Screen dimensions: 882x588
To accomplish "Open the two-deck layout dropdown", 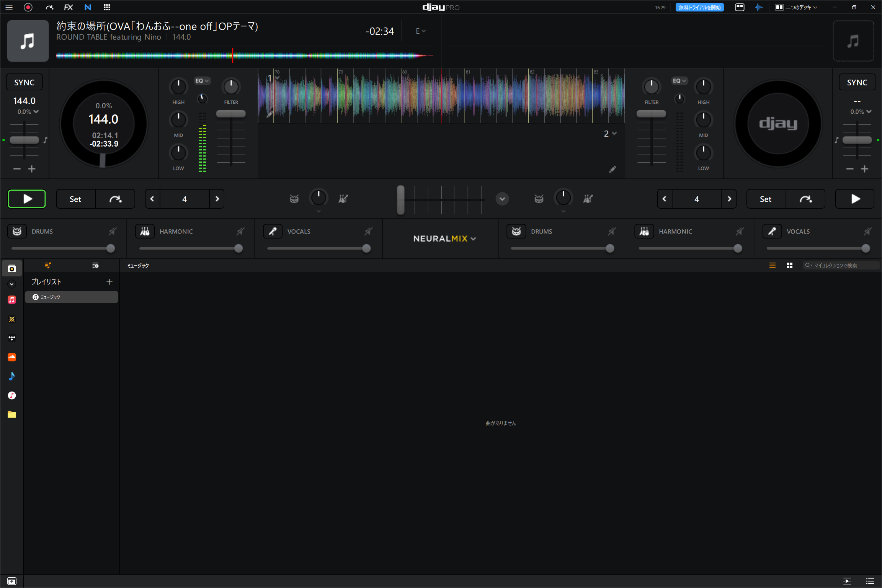I will (x=796, y=7).
